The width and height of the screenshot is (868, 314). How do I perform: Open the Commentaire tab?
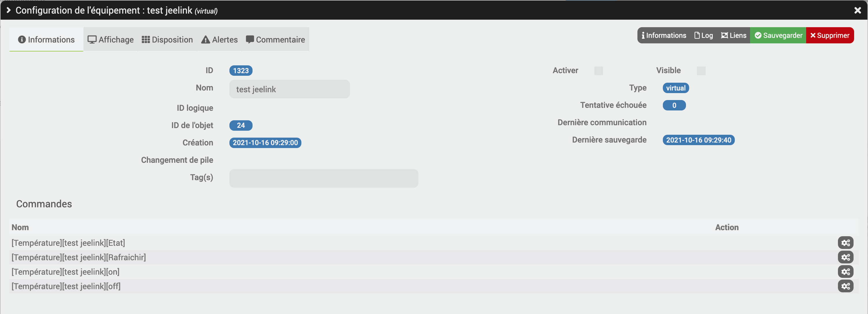click(275, 39)
